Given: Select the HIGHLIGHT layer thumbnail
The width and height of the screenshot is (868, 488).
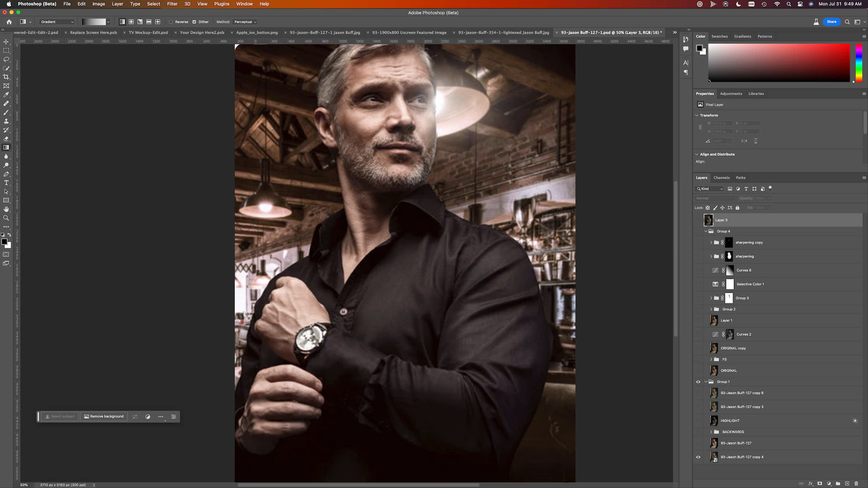Looking at the screenshot, I should click(x=713, y=420).
